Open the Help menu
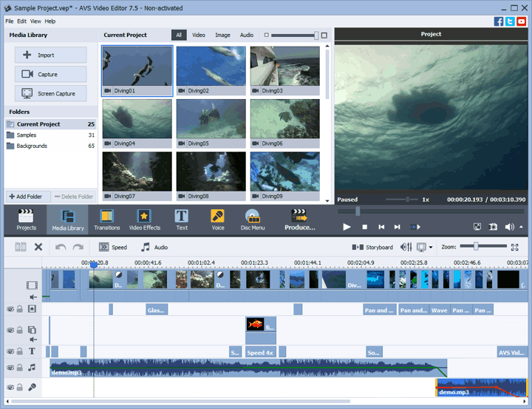 50,21
